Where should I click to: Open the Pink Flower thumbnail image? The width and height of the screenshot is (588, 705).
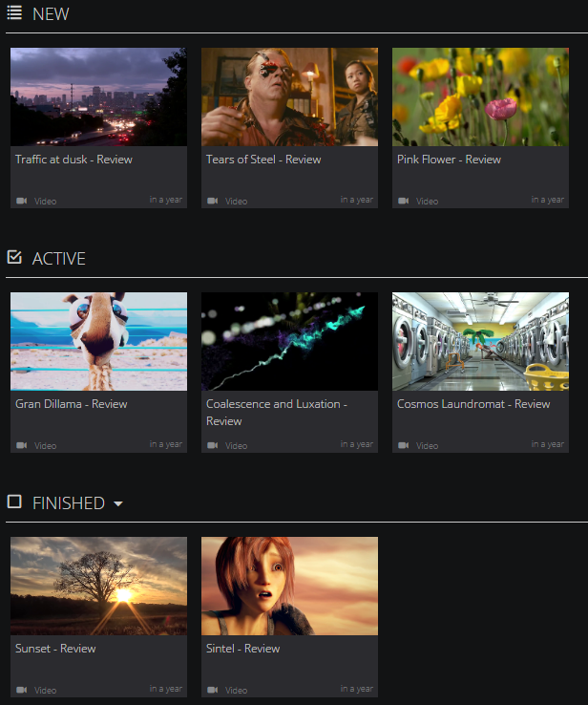click(481, 96)
